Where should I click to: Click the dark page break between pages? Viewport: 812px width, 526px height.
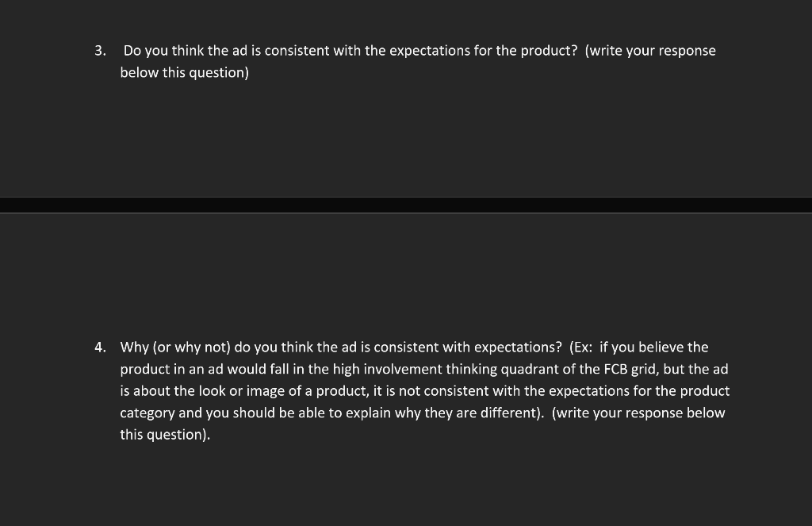point(406,205)
